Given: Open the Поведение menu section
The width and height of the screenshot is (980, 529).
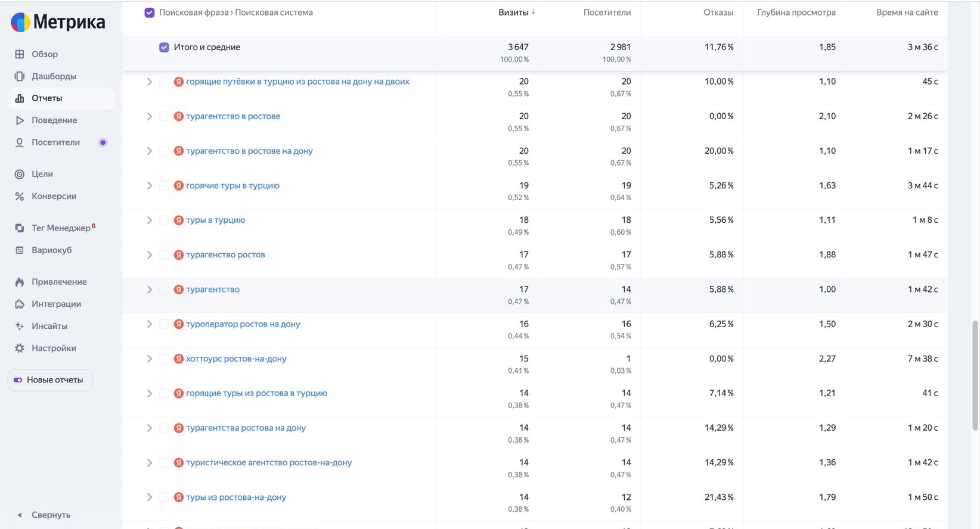Looking at the screenshot, I should (54, 120).
